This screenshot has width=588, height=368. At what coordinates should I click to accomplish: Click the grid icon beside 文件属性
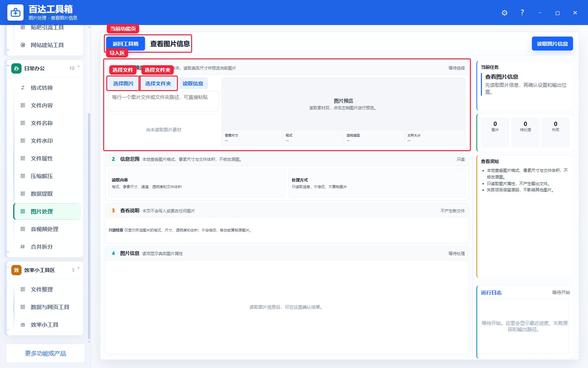[x=23, y=159]
